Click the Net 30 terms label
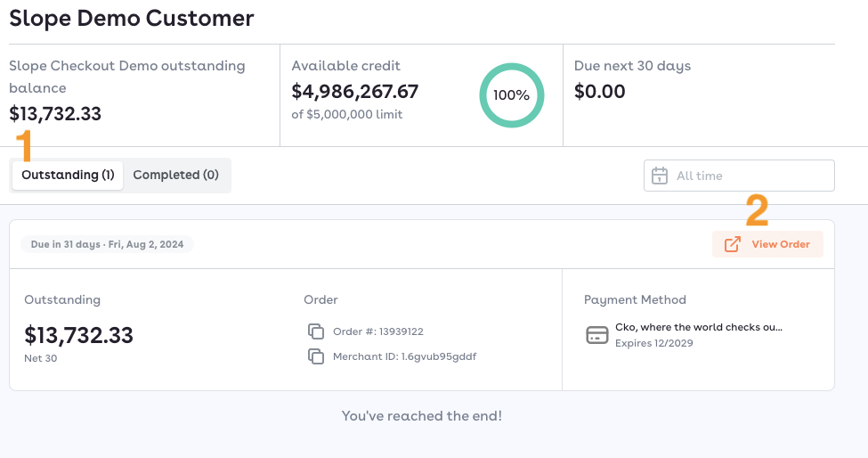The height and width of the screenshot is (458, 868). [x=39, y=356]
